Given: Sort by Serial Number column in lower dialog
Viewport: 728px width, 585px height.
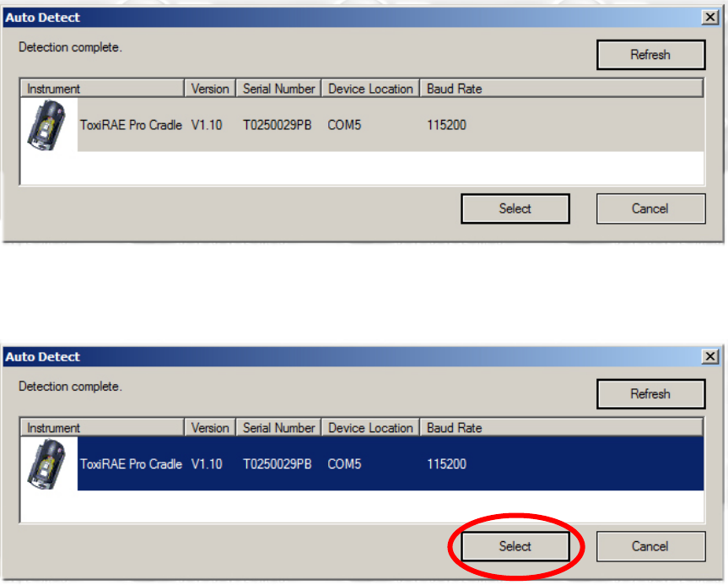Looking at the screenshot, I should pos(279,427).
